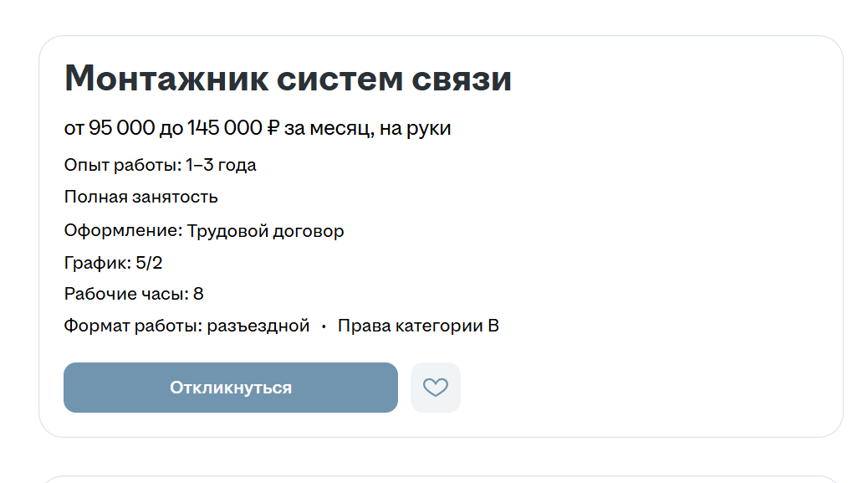This screenshot has height=483, width=868.
Task: Click the за месяц, на руки text
Action: click(368, 129)
